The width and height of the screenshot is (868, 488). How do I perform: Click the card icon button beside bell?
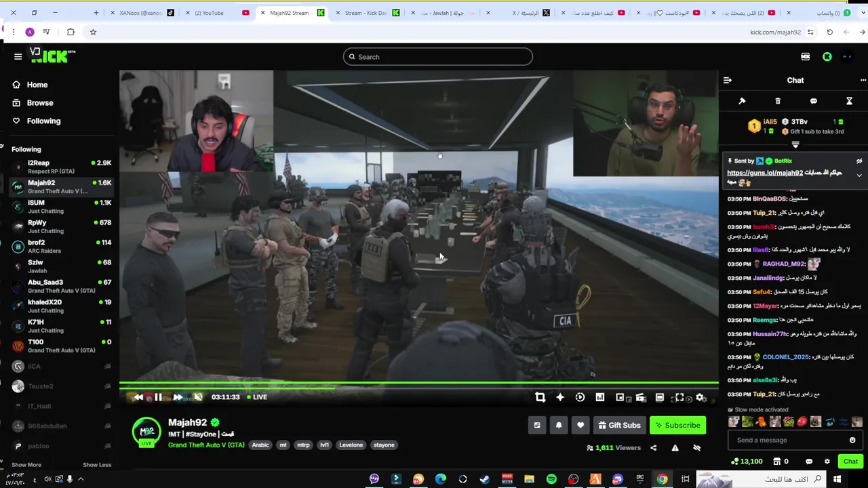click(x=537, y=426)
